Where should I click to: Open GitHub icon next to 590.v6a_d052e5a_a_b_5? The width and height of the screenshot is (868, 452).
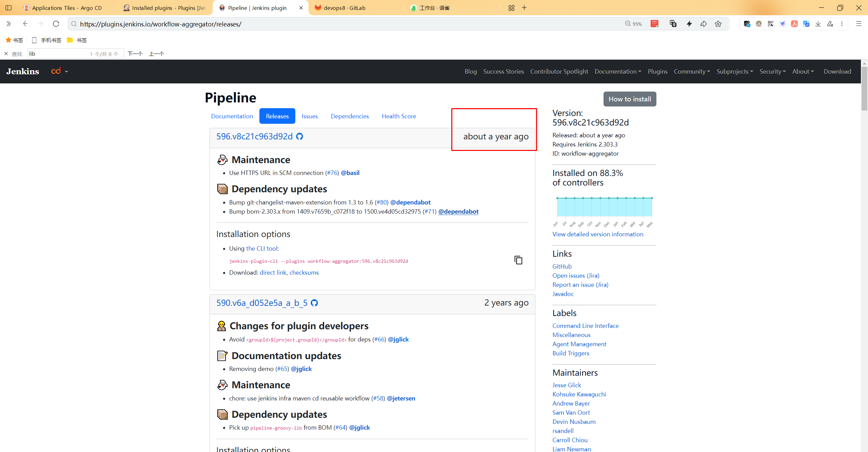pos(314,303)
